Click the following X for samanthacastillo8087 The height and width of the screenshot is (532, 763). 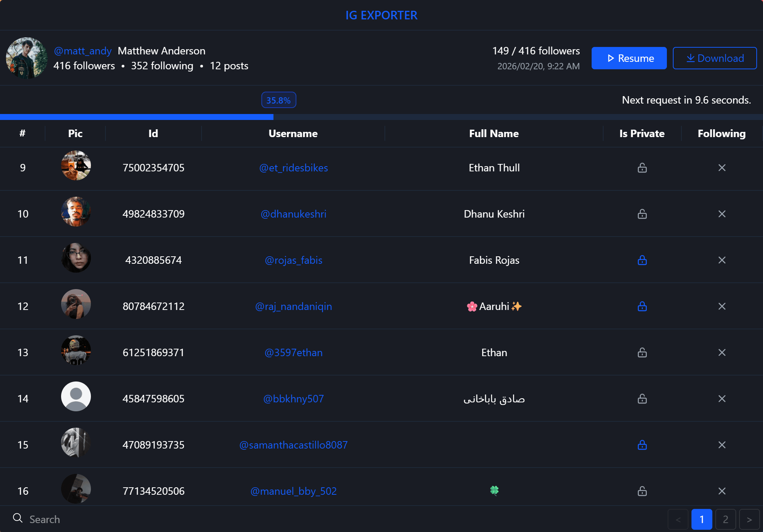point(722,445)
